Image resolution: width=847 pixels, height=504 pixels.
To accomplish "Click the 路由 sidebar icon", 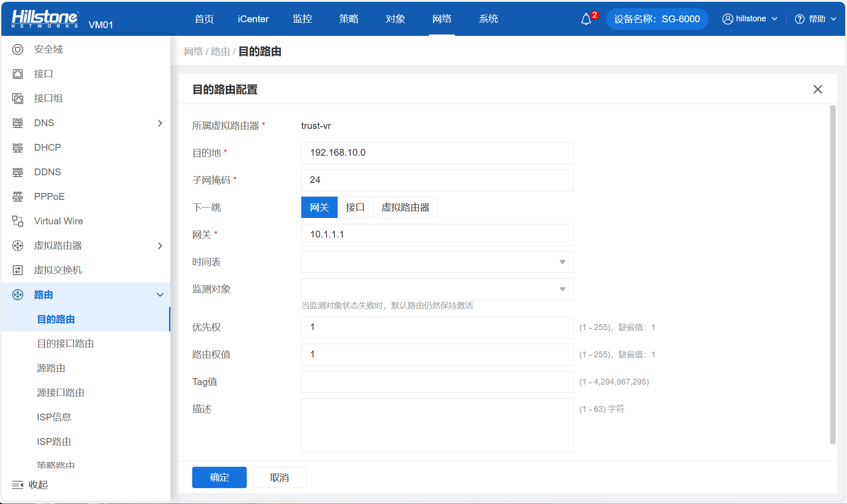I will coord(18,295).
